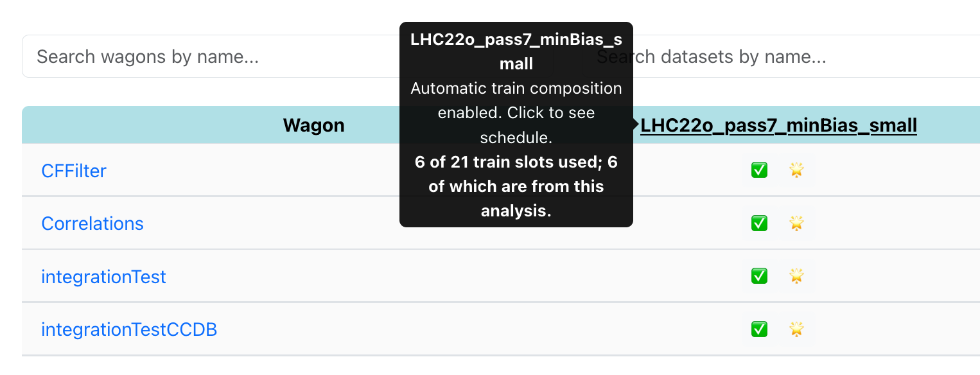Click the star icon for integrationTest
The image size is (980, 375).
(x=796, y=276)
